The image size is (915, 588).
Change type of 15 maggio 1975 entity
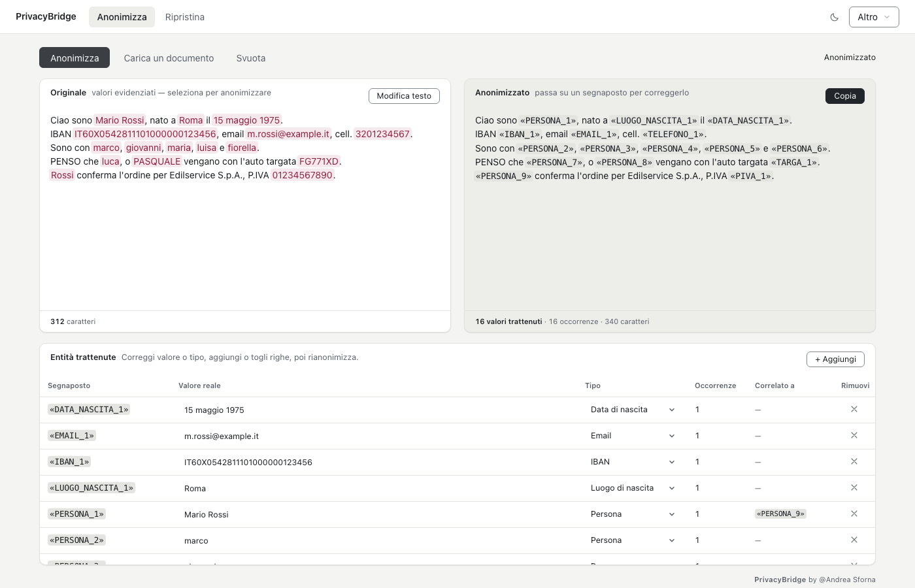click(632, 410)
